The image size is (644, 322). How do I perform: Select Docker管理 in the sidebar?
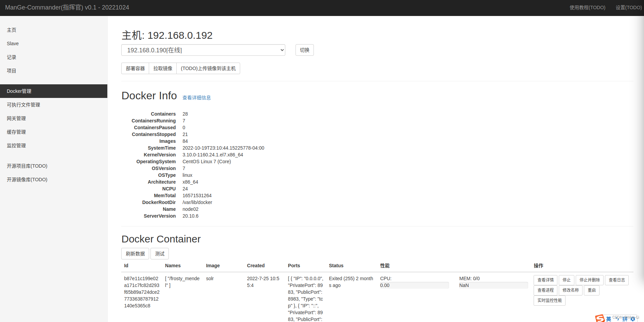tap(19, 91)
